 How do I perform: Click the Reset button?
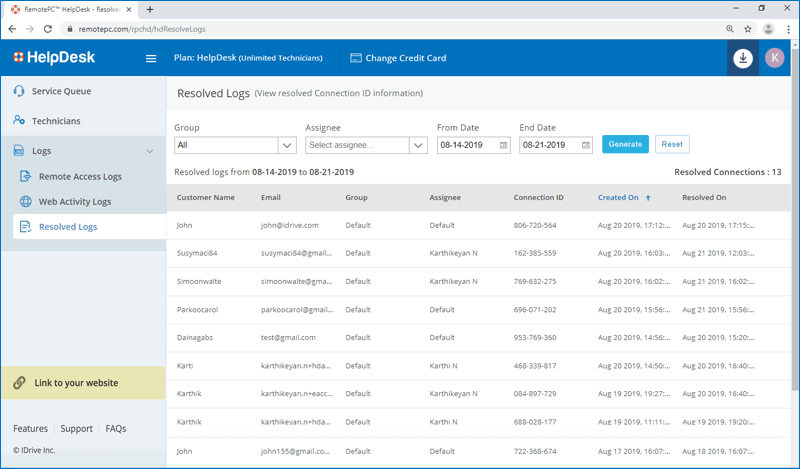pyautogui.click(x=672, y=144)
